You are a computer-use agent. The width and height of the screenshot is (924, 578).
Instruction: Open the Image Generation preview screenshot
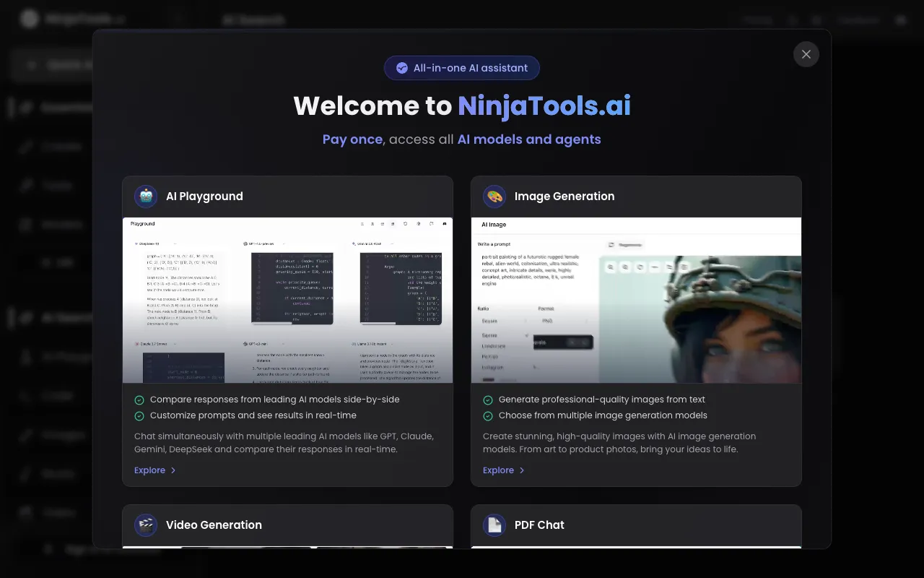click(x=636, y=300)
